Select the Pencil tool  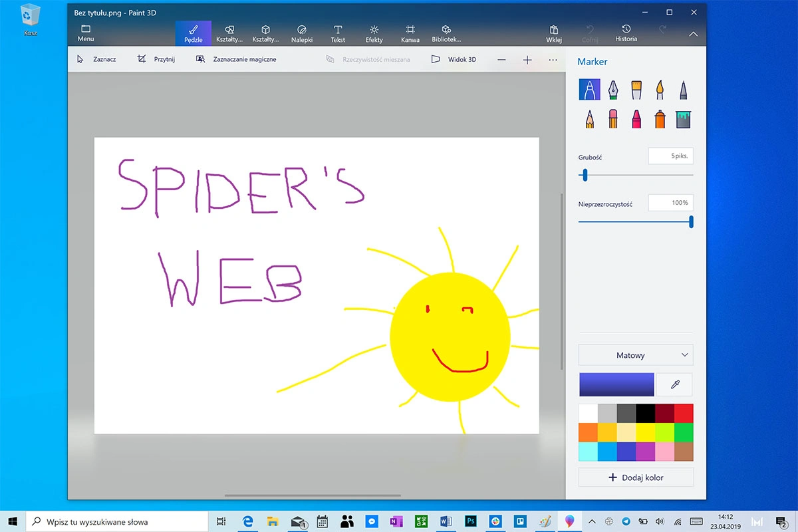pos(589,119)
